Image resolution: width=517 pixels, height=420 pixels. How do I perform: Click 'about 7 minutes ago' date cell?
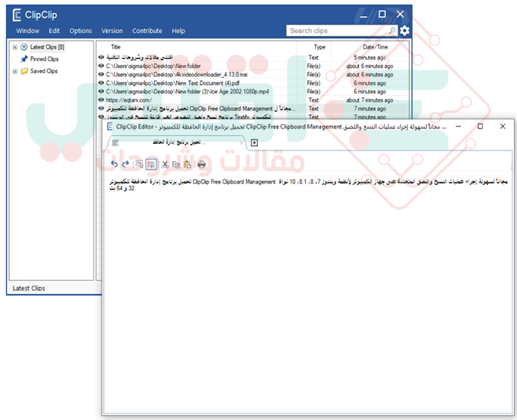(x=369, y=100)
